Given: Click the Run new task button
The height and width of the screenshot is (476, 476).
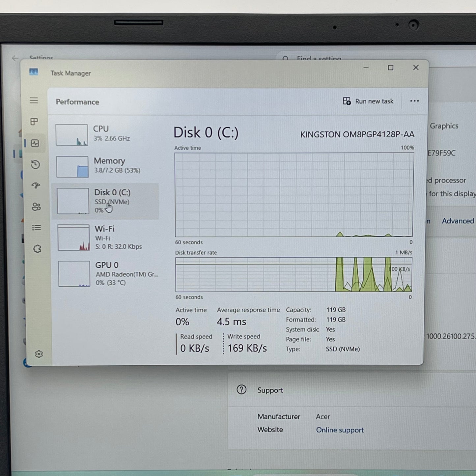Looking at the screenshot, I should [368, 101].
